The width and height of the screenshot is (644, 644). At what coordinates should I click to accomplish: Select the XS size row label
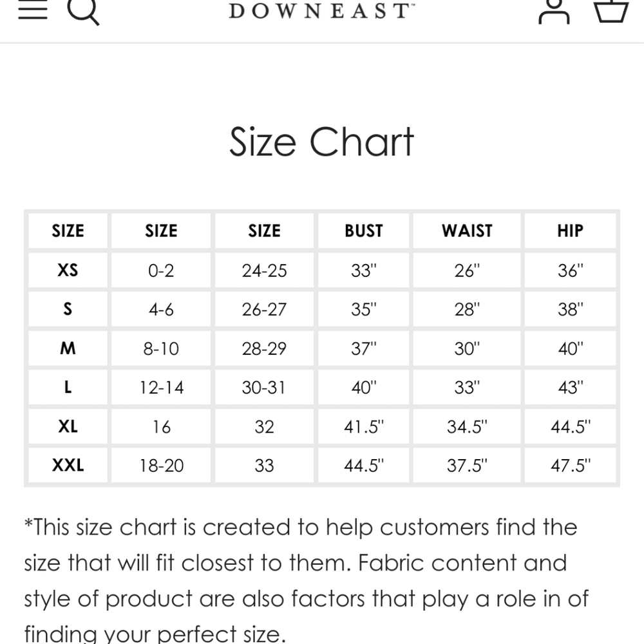coord(68,270)
